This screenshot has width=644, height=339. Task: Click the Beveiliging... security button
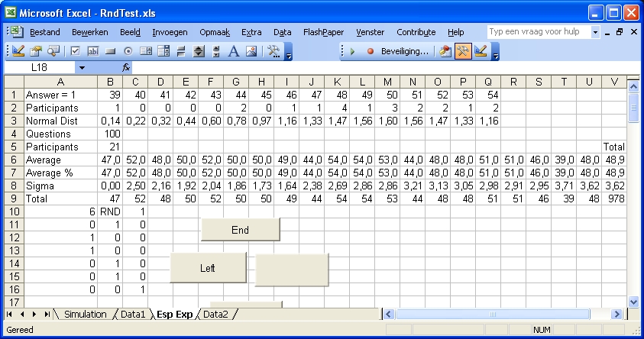click(x=405, y=51)
